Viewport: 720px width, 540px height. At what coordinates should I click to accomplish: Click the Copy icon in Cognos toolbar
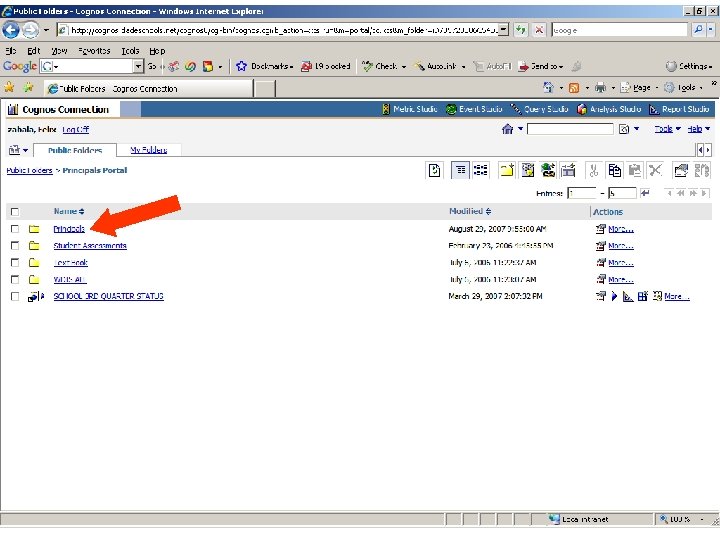(614, 170)
